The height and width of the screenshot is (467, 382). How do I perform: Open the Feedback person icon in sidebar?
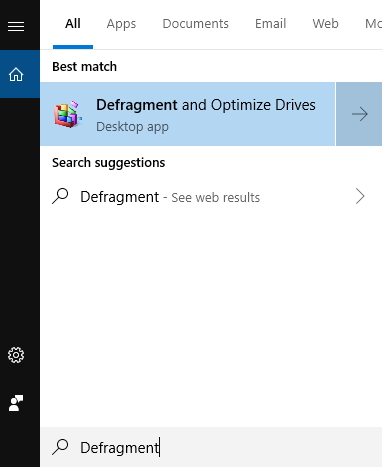[16, 403]
